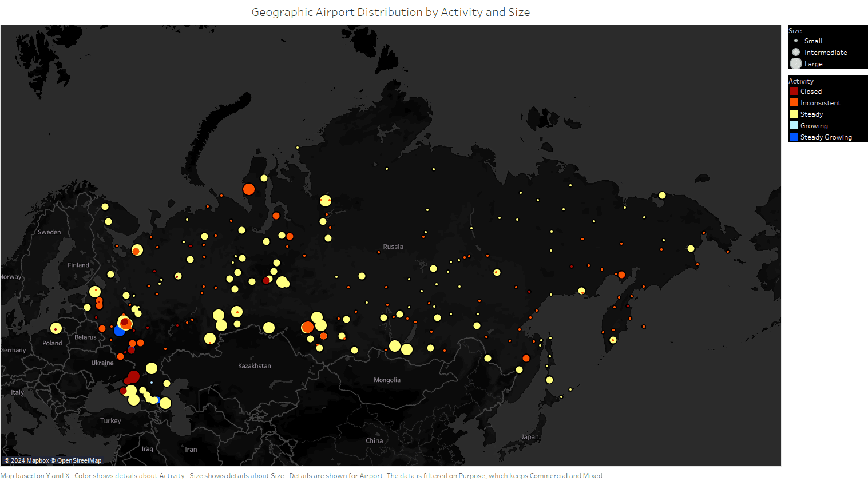Select the Closed red swatch in Activity legend
The height and width of the screenshot is (481, 868).
tap(793, 91)
